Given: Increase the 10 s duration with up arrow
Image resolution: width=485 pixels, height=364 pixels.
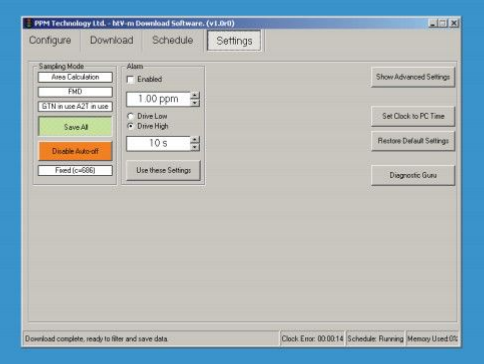Looking at the screenshot, I should click(195, 140).
